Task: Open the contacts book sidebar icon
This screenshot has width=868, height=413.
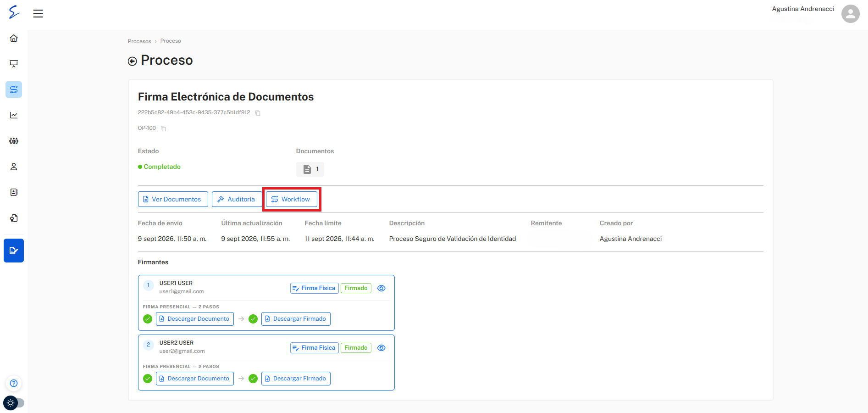Action: [14, 192]
